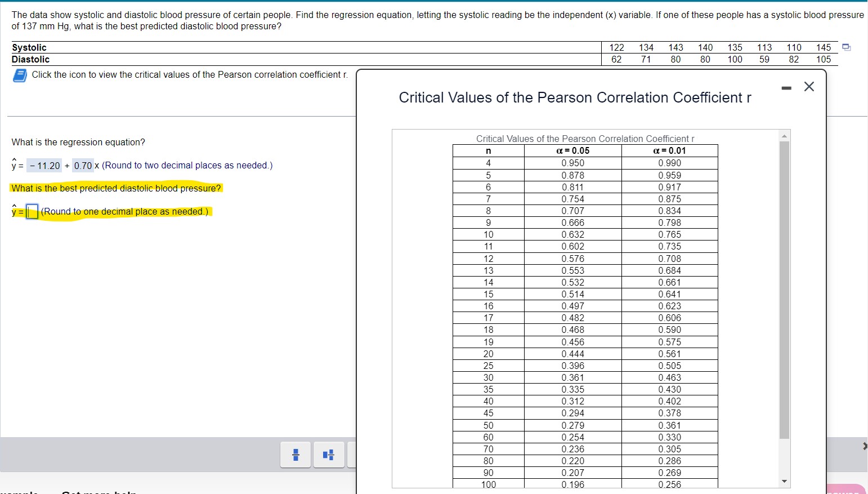
Task: Select the Systolic row label in the data table
Action: click(x=29, y=47)
